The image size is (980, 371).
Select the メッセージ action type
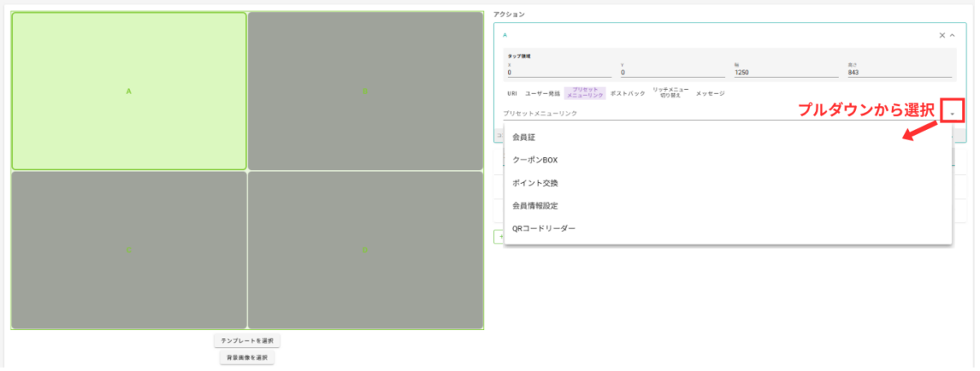pyautogui.click(x=710, y=94)
